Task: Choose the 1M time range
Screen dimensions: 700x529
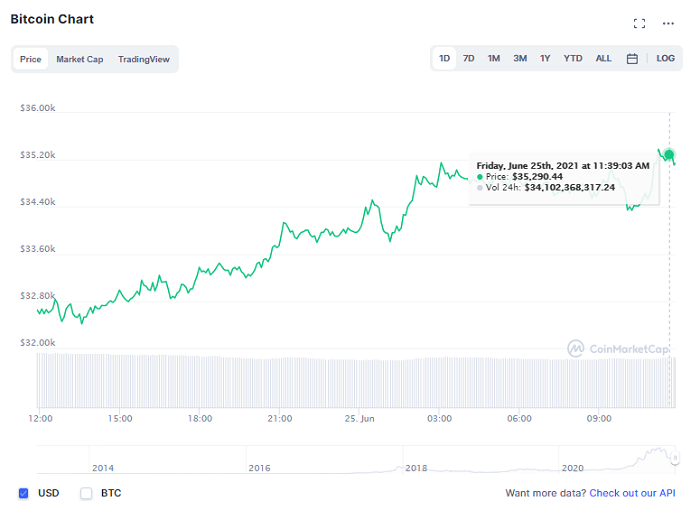Action: click(x=494, y=59)
